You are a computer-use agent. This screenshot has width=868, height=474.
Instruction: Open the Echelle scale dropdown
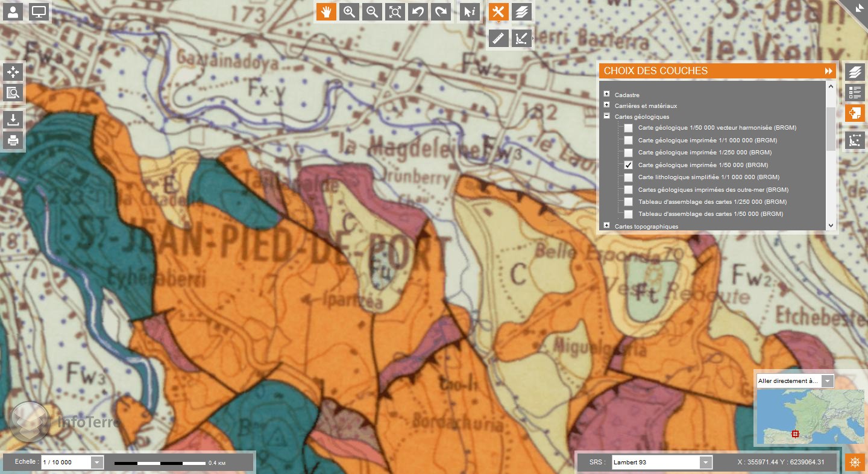[96, 463]
